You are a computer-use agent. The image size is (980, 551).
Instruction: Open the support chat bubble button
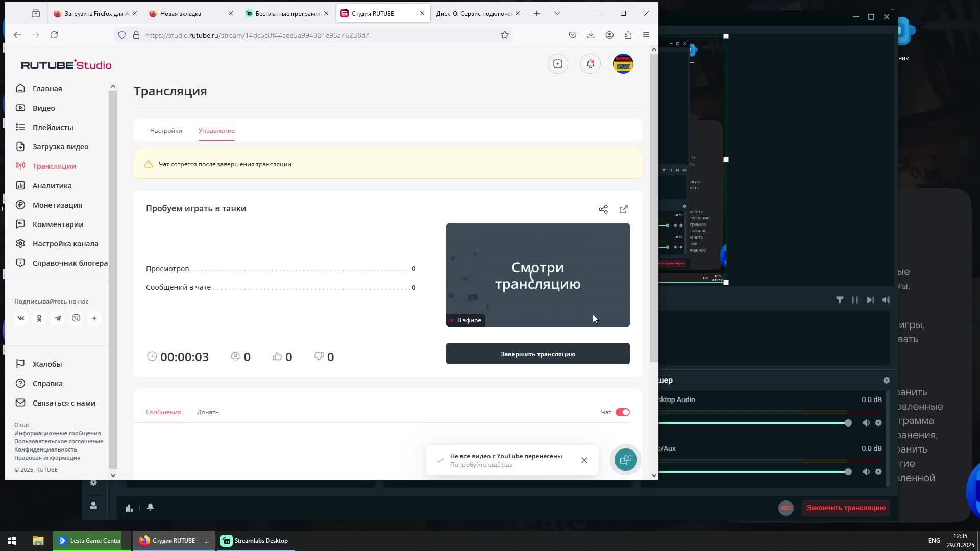tap(626, 460)
